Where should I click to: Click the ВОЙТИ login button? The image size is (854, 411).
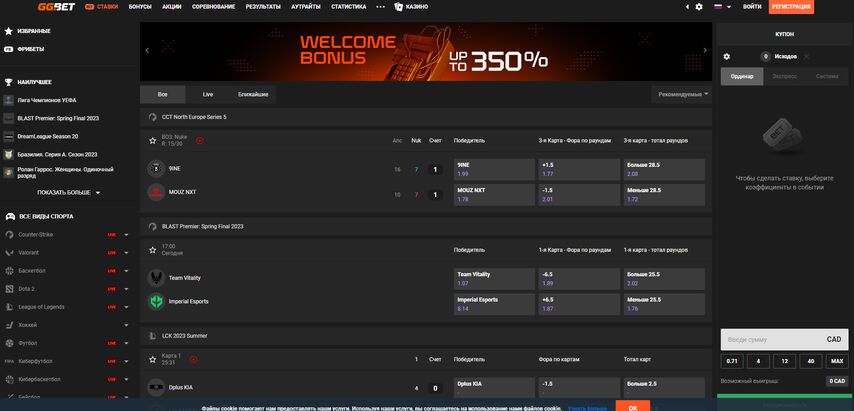tap(752, 7)
